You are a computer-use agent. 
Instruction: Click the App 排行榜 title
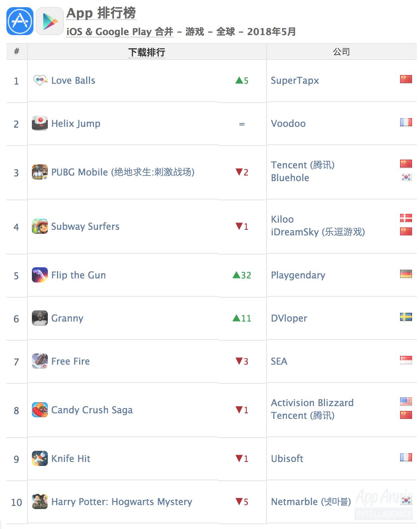(101, 13)
